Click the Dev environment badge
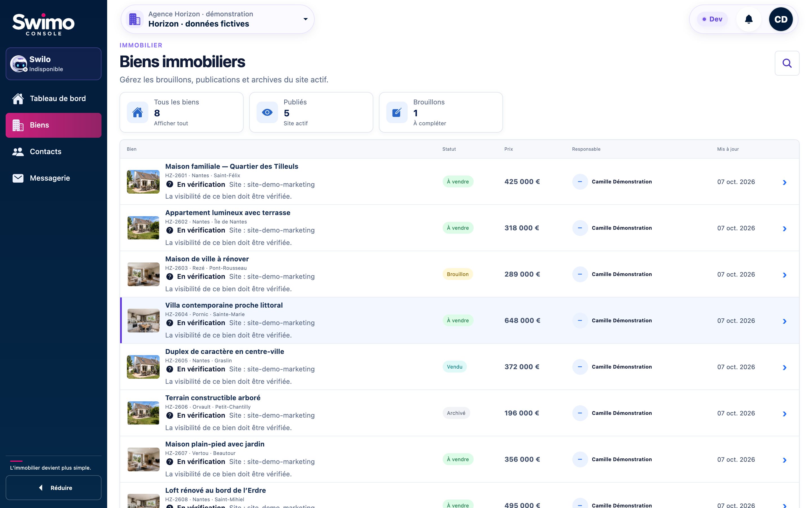This screenshot has height=508, width=812. pos(712,19)
